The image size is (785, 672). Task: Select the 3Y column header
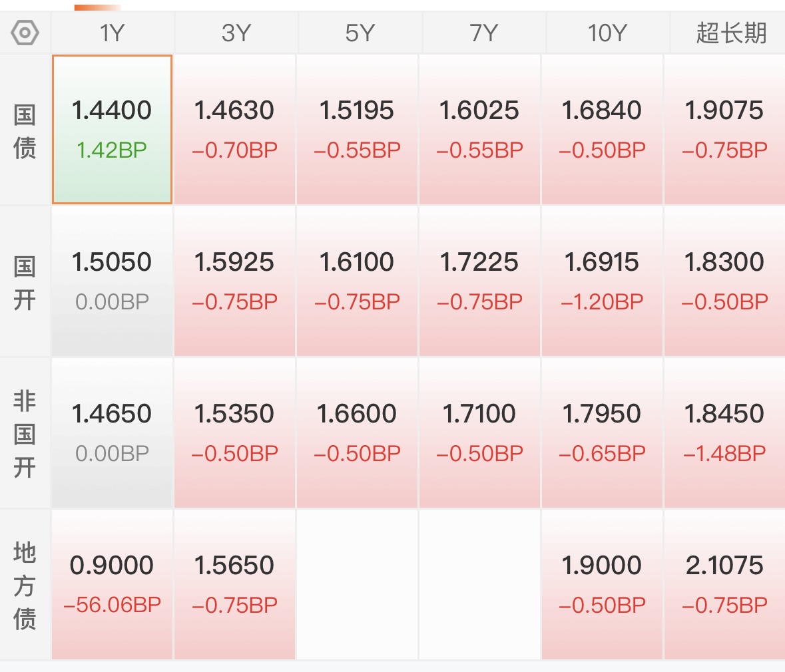236,33
